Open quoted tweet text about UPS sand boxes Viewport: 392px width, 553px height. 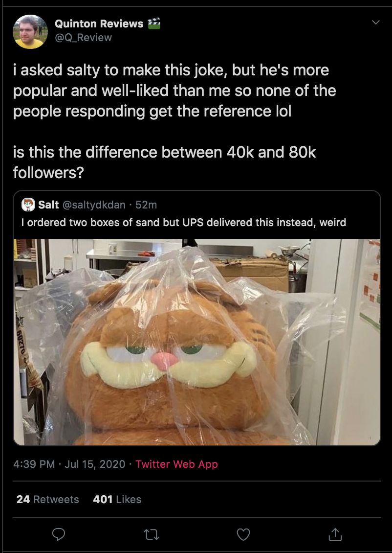183,223
